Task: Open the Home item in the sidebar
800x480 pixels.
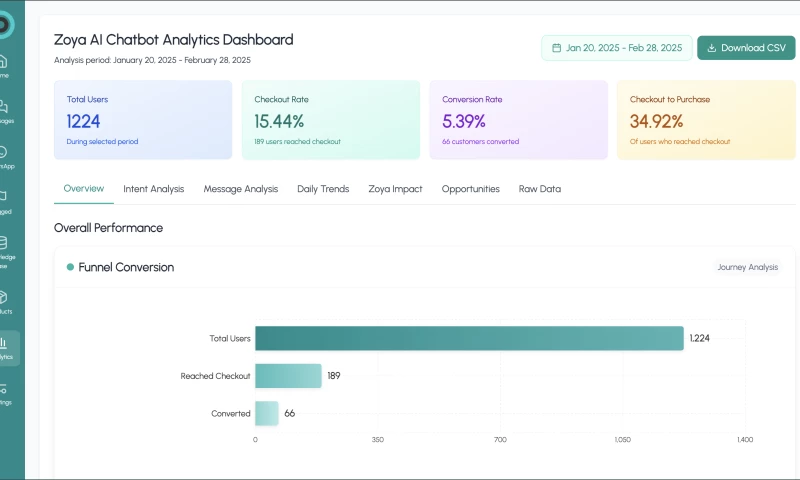Action: tap(4, 66)
